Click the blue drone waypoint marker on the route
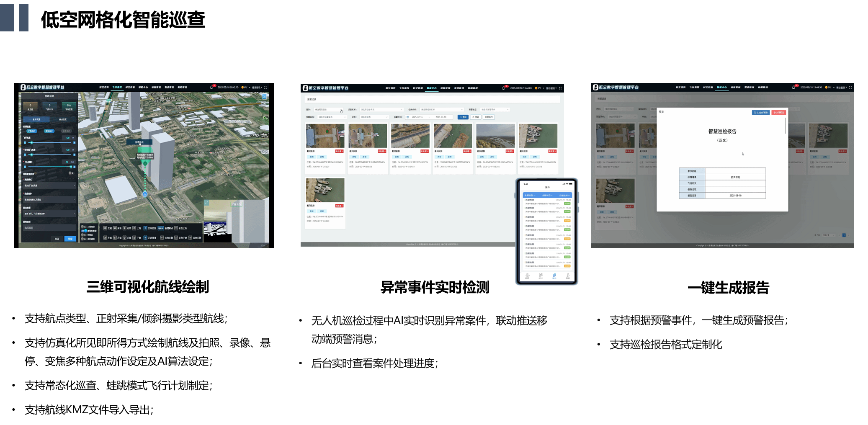868x425 pixels. point(145,194)
